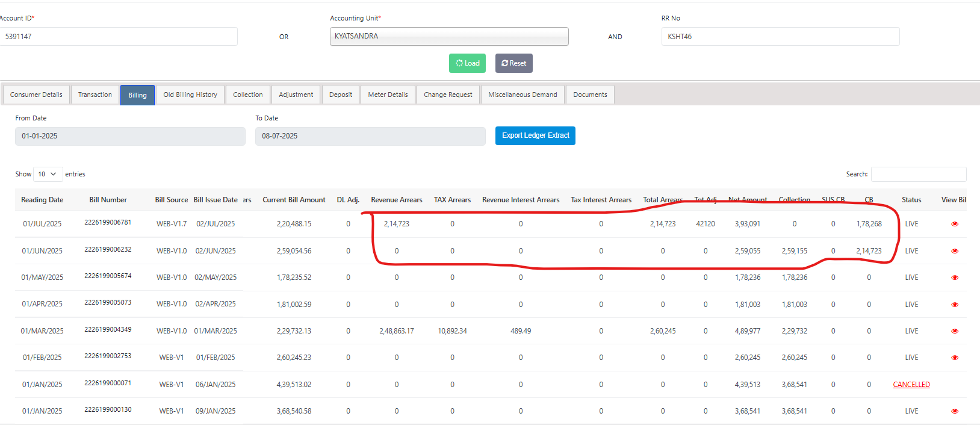Open bill view for bill 2226199006232
Viewport: 980px width, 425px height.
tap(954, 251)
